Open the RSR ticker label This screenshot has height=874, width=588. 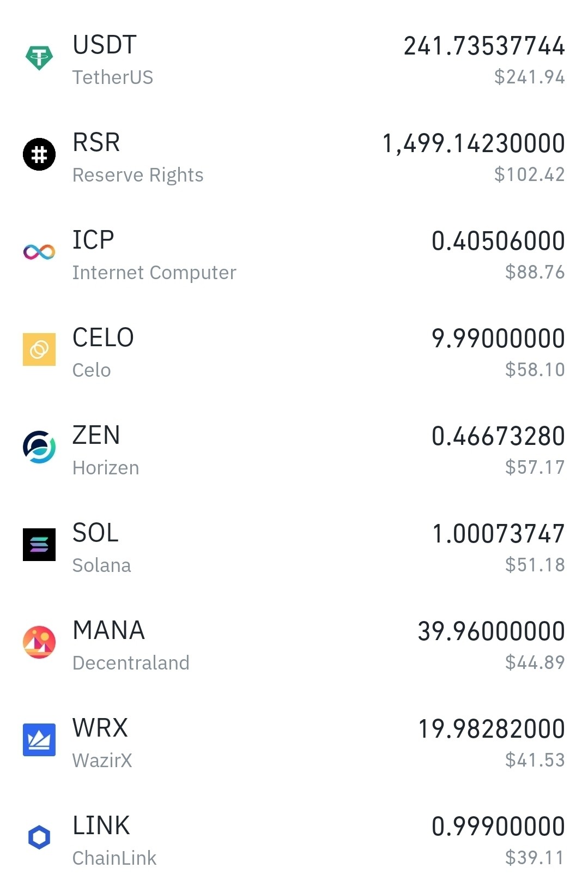click(96, 142)
